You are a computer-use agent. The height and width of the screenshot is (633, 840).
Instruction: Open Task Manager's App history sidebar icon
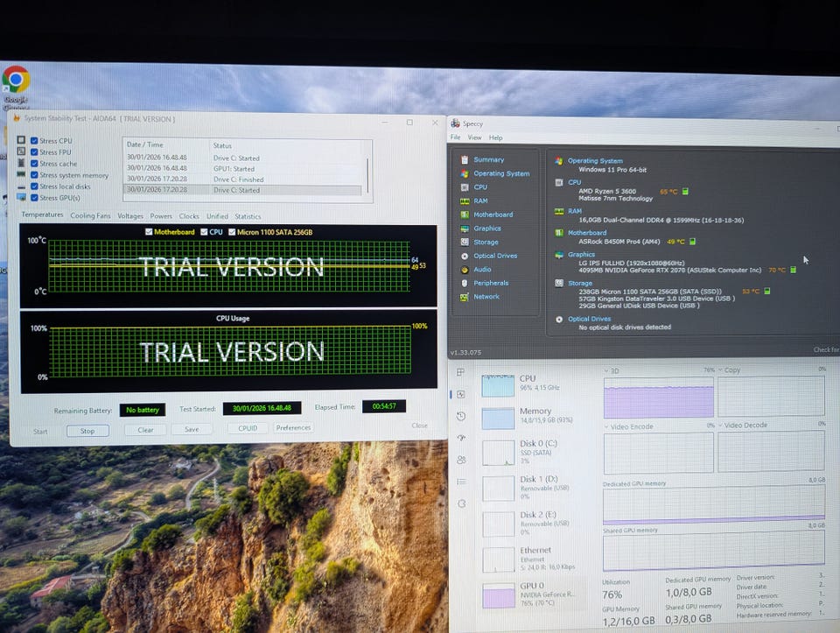point(461,416)
